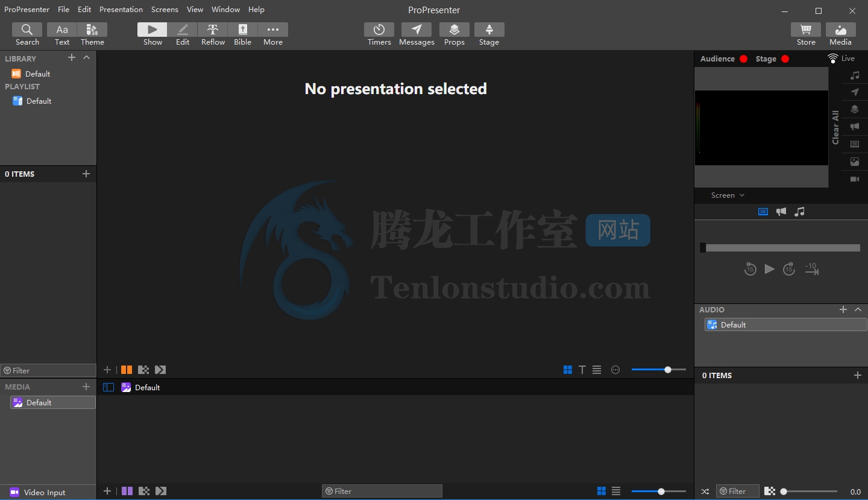
Task: Open the Presentation menu
Action: click(x=121, y=10)
